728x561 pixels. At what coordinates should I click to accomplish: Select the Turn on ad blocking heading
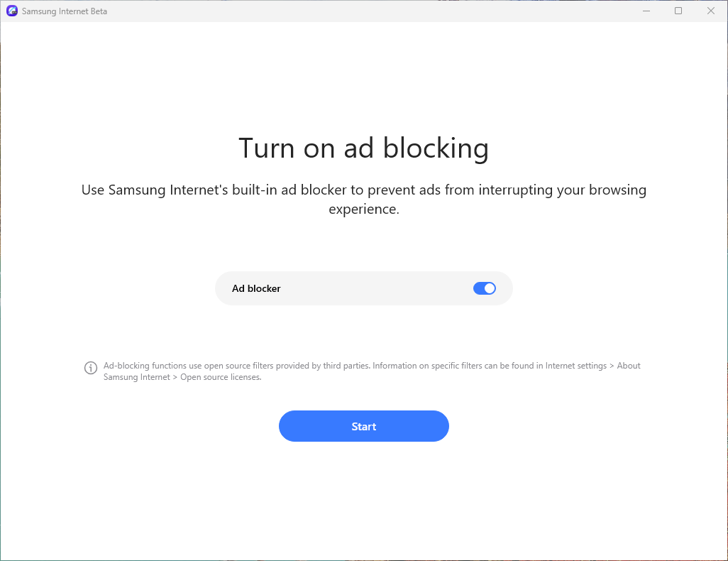click(x=363, y=148)
